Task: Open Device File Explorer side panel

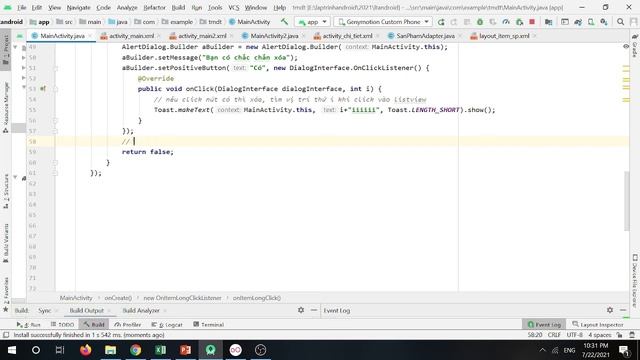Action: point(635,281)
